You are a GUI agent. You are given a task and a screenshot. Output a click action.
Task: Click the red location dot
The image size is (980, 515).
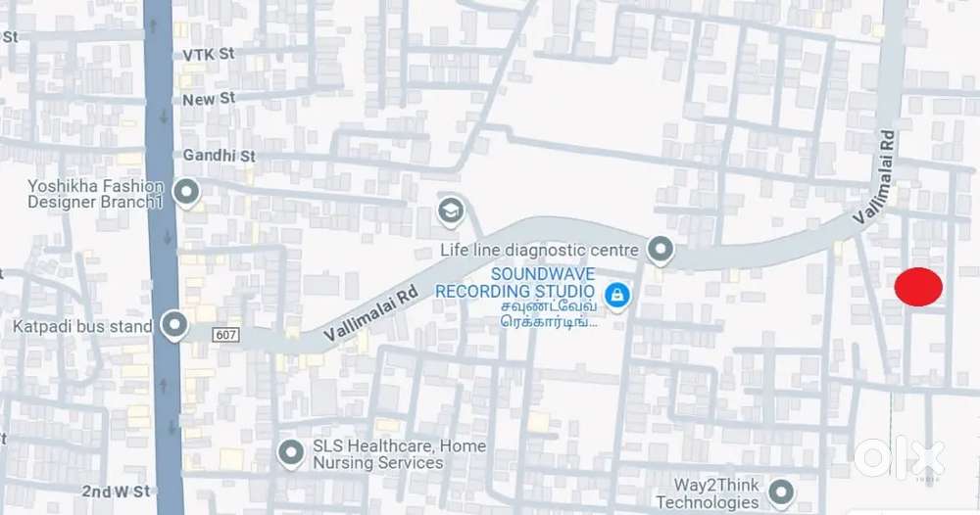tap(918, 287)
